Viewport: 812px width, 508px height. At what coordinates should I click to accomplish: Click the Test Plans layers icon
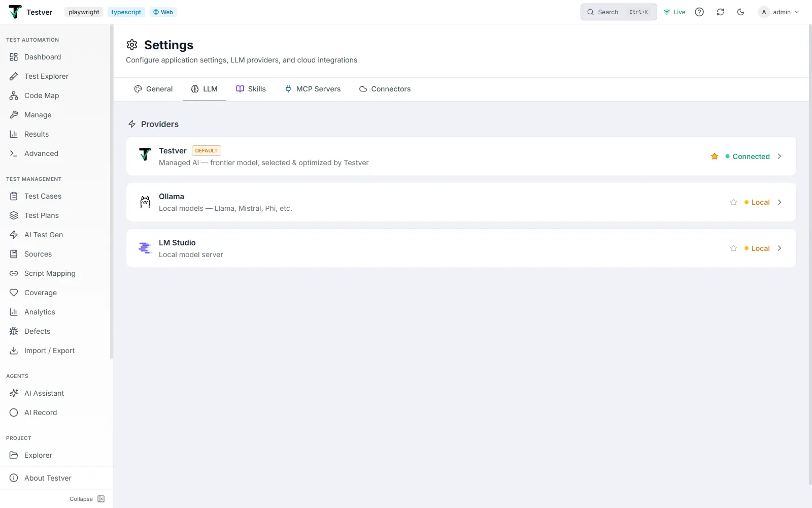point(14,215)
